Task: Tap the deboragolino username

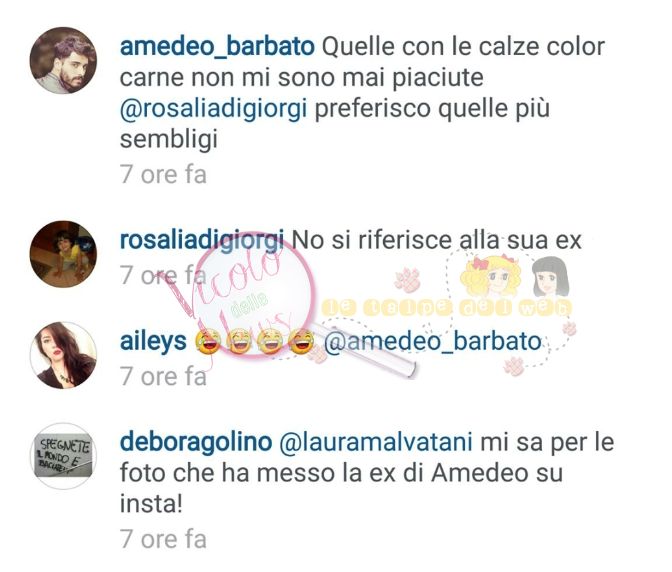Action: pos(196,443)
